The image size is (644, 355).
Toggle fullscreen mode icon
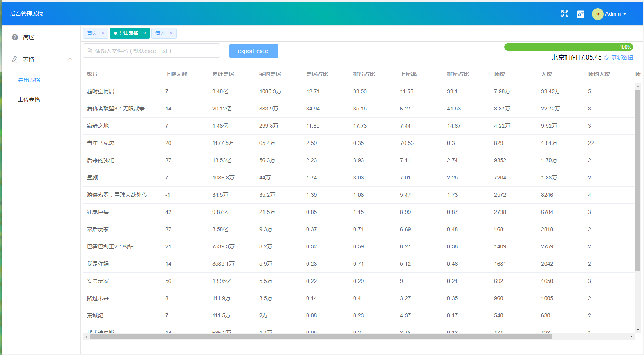click(x=565, y=14)
